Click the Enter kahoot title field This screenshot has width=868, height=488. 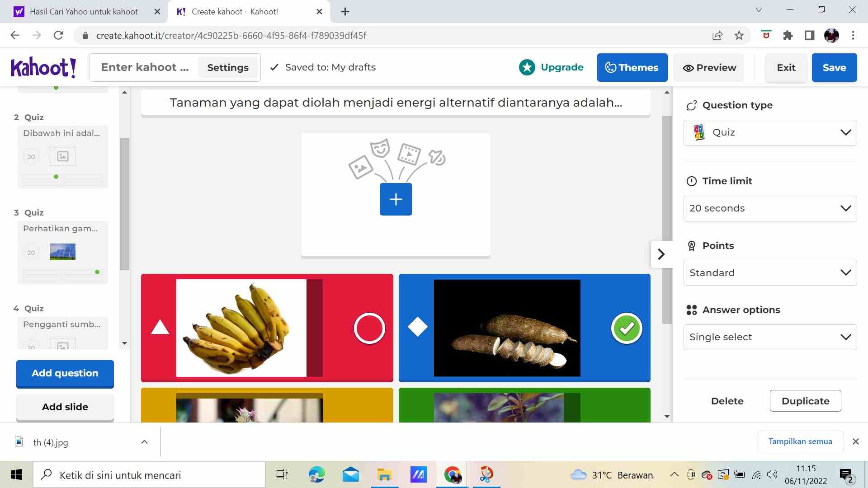145,67
